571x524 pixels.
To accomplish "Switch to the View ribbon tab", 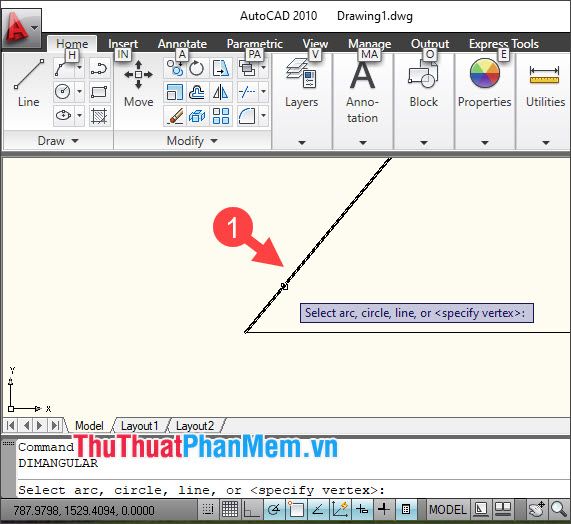I will click(x=315, y=44).
